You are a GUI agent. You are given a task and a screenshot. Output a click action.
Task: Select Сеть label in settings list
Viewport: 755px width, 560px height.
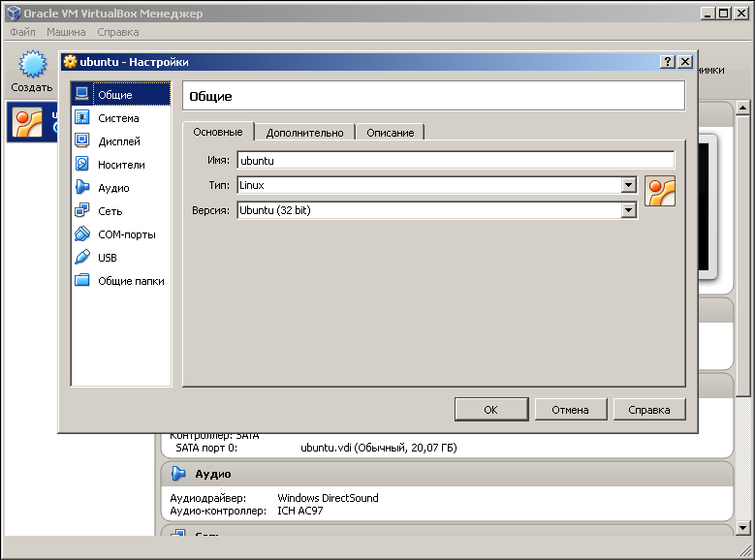click(110, 211)
